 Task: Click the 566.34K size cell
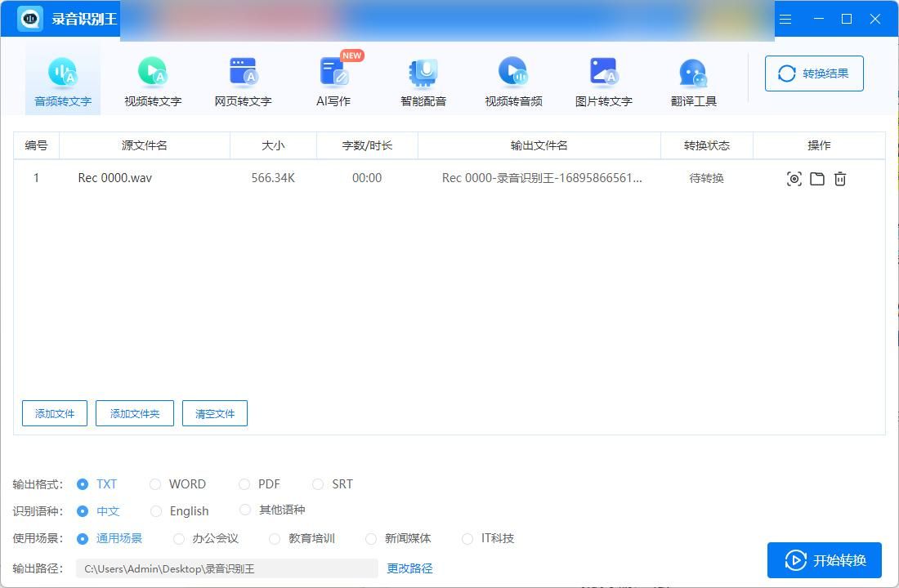273,178
